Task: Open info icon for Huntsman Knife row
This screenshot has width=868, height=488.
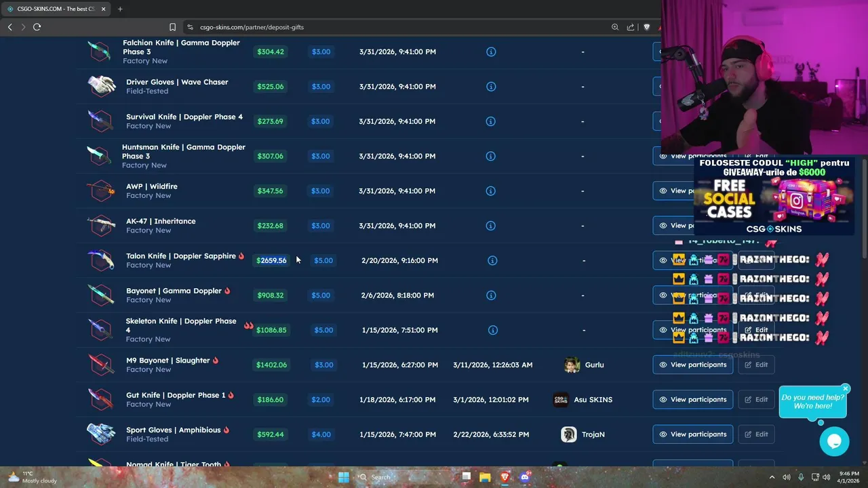Action: pos(491,156)
